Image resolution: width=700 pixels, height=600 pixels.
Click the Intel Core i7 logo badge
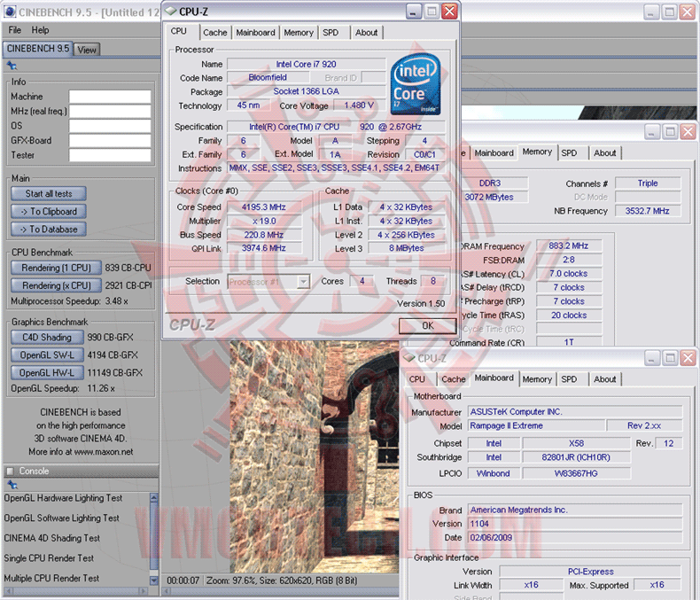[416, 84]
